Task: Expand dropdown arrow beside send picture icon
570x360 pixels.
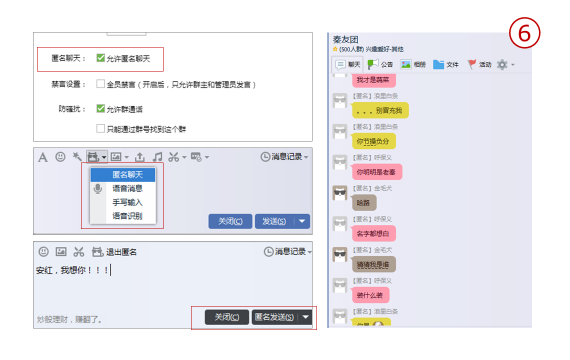Action: pos(127,157)
